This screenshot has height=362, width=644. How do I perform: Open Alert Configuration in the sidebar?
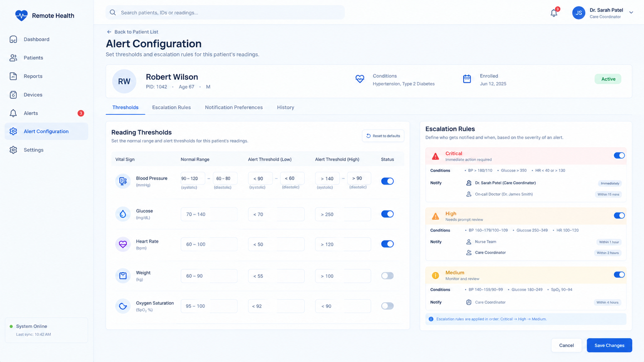click(x=46, y=132)
